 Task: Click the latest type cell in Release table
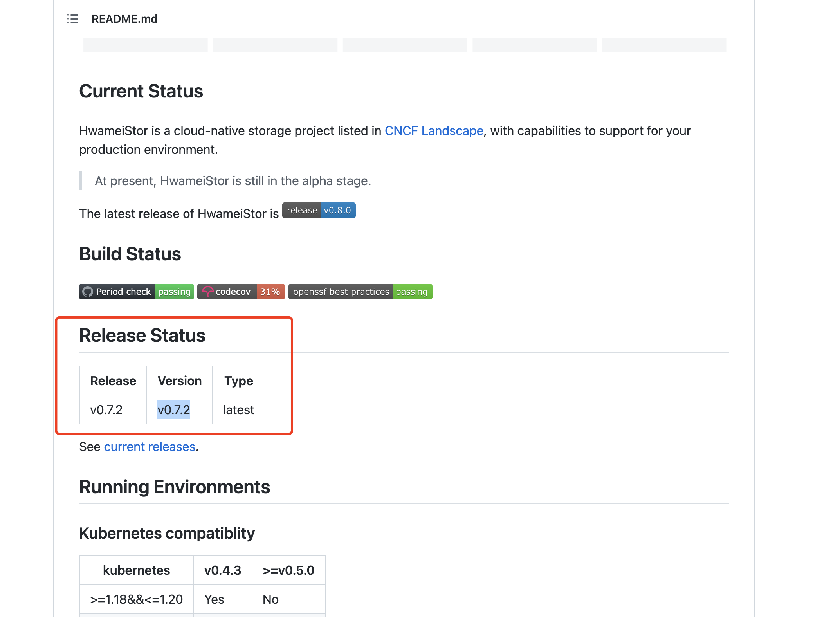(x=238, y=410)
